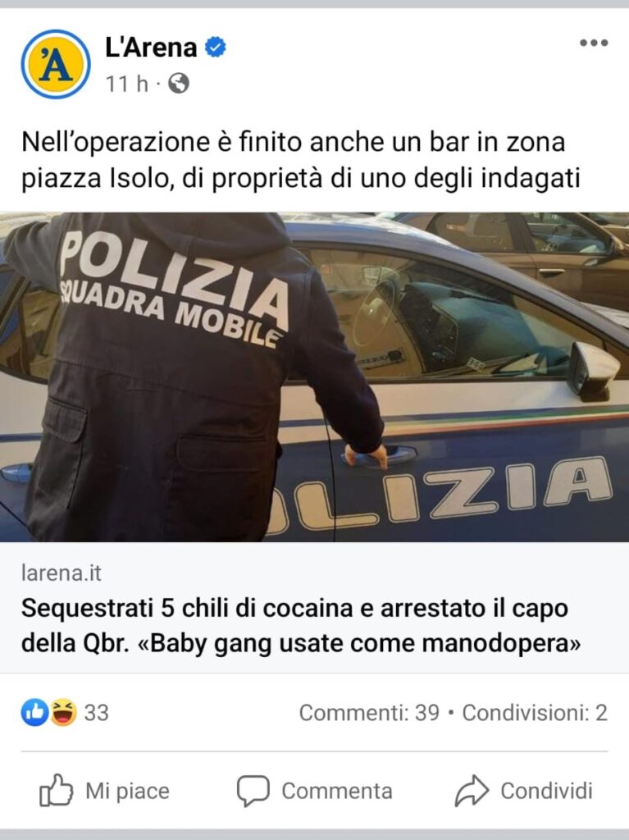
Task: Click the public globe privacy icon
Action: click(179, 84)
